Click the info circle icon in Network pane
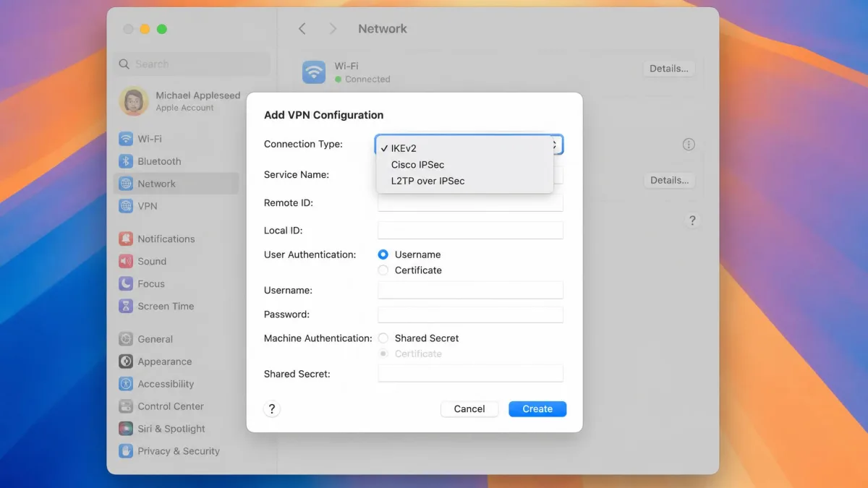 [689, 145]
